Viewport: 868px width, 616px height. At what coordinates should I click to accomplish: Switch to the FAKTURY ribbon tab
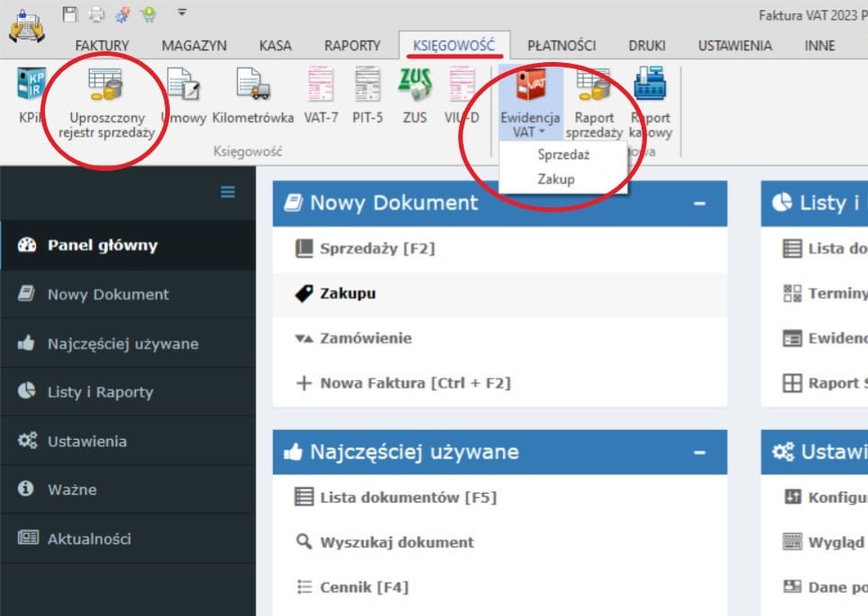[x=102, y=45]
